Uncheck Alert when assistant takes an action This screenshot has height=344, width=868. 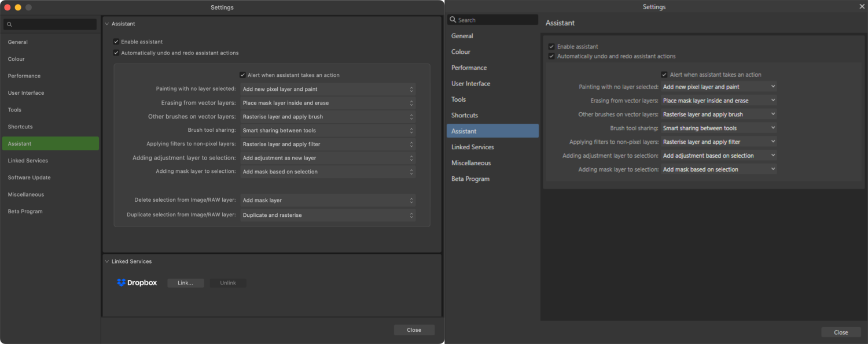[242, 75]
